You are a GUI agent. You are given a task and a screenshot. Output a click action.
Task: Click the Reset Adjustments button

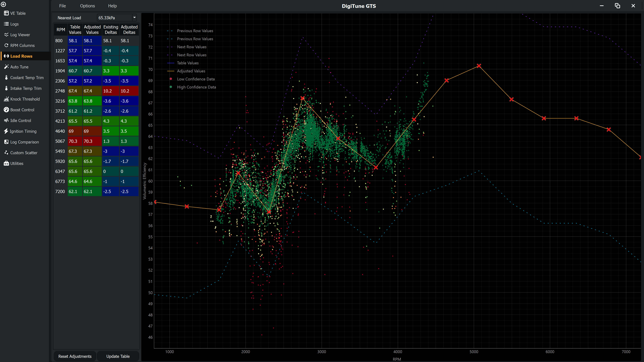75,356
